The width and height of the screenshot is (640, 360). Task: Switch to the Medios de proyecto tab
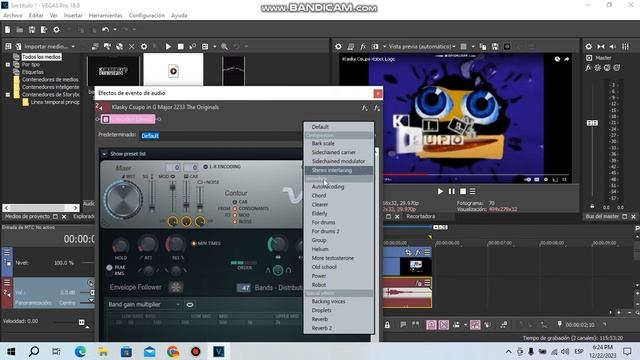[27, 216]
